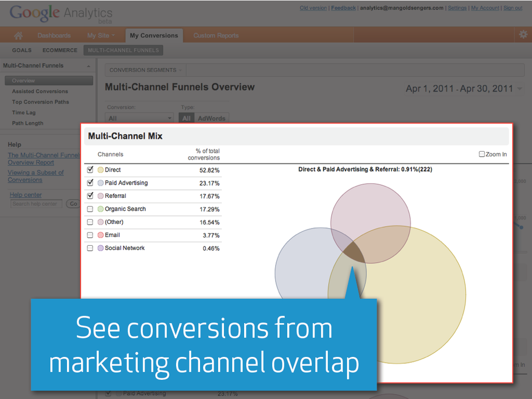
Task: Click the Sign out link
Action: pos(512,8)
